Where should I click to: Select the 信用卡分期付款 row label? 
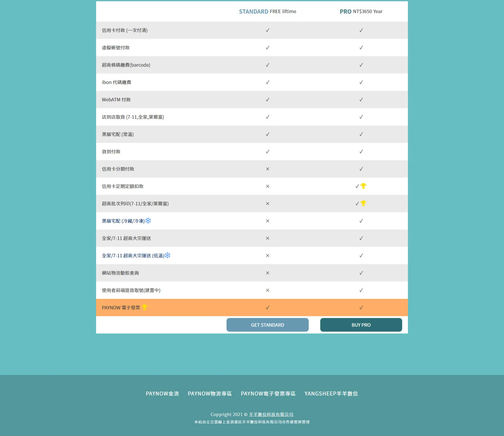coord(118,169)
